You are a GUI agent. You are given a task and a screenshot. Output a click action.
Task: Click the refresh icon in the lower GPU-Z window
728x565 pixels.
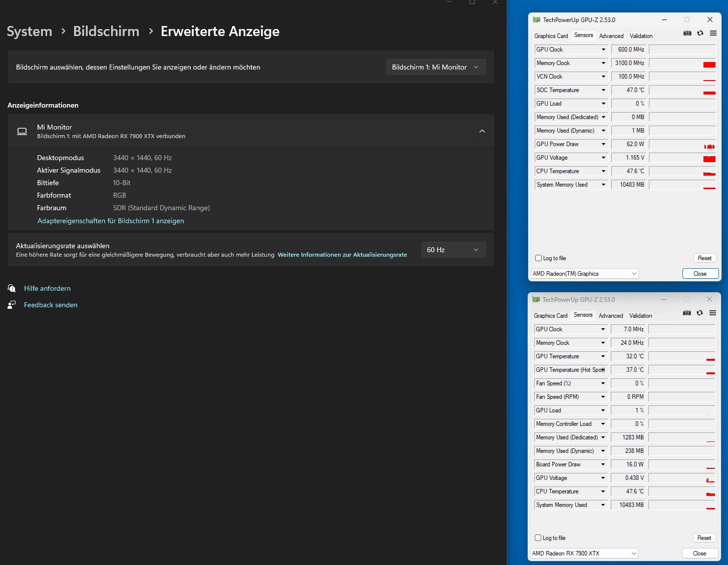[699, 313]
